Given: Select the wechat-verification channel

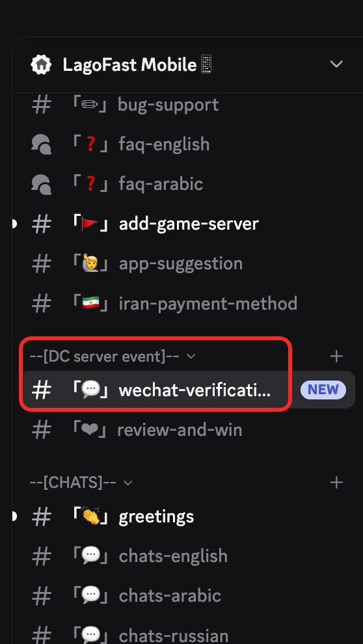Looking at the screenshot, I should 189,390.
